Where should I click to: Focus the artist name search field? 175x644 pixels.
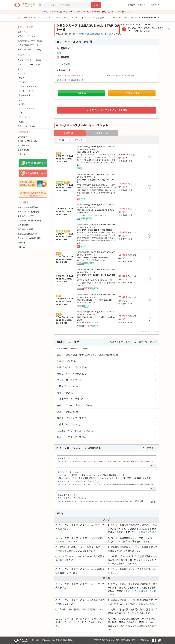[x=66, y=5]
